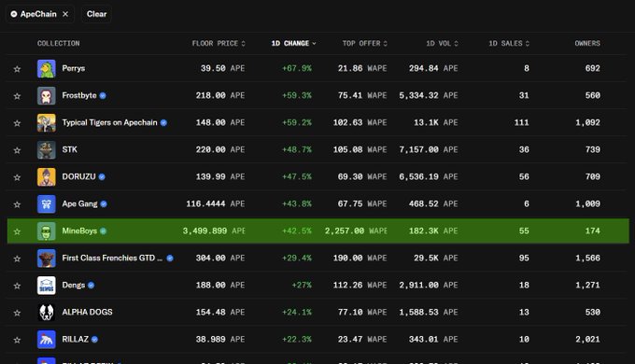Click the Typical Tigers avatar image

[x=46, y=123]
